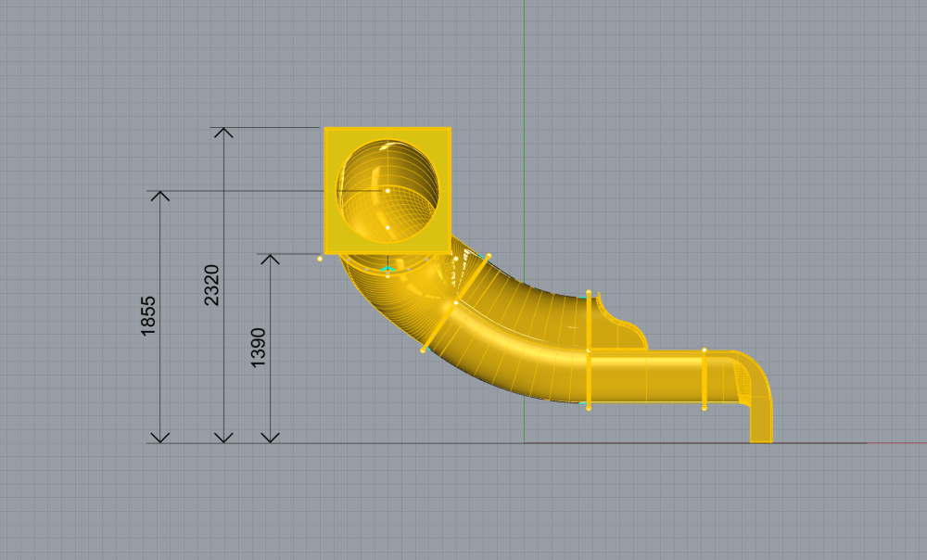This screenshot has height=560, width=927.
Task: Click the top-left corner of the yellow square panel
Action: coord(325,129)
